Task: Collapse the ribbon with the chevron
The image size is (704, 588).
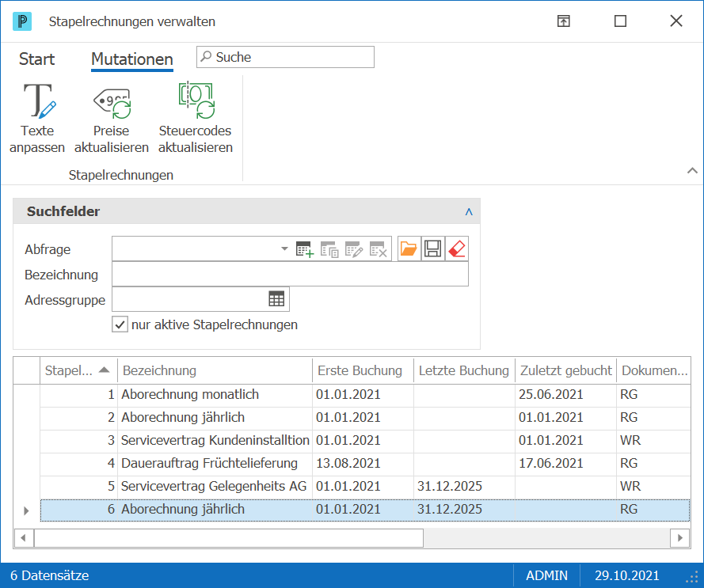Action: coord(692,171)
